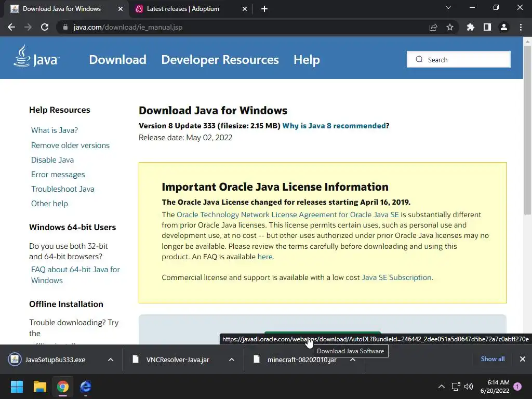Share this page icon
Image resolution: width=532 pixels, height=399 pixels.
[x=433, y=27]
